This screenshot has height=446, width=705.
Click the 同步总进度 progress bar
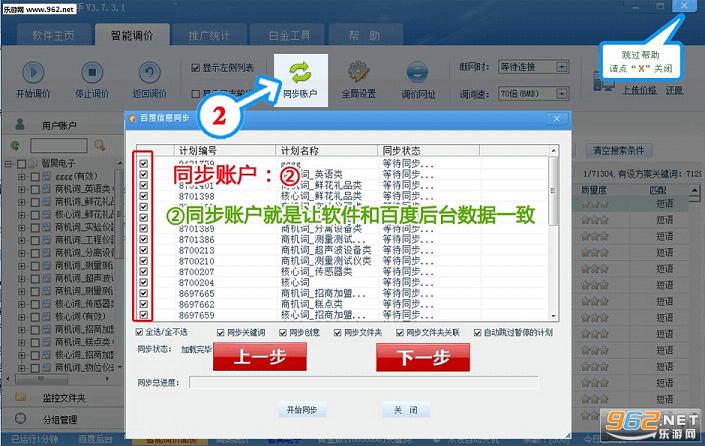click(x=363, y=383)
